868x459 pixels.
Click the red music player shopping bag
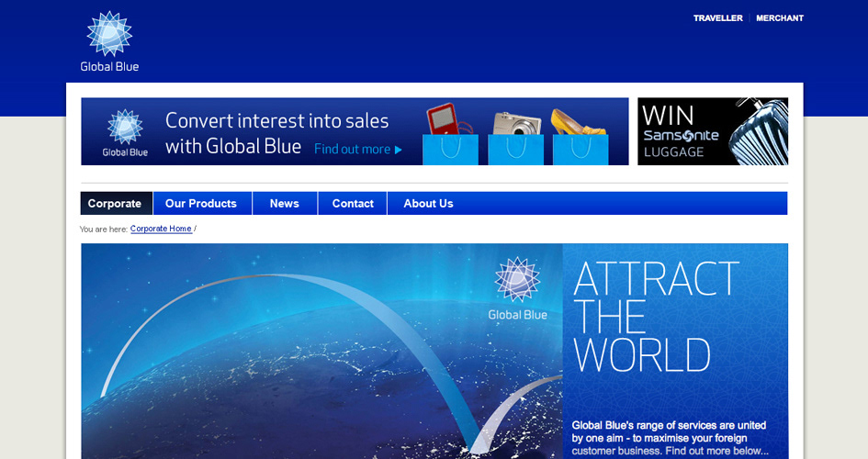450,134
